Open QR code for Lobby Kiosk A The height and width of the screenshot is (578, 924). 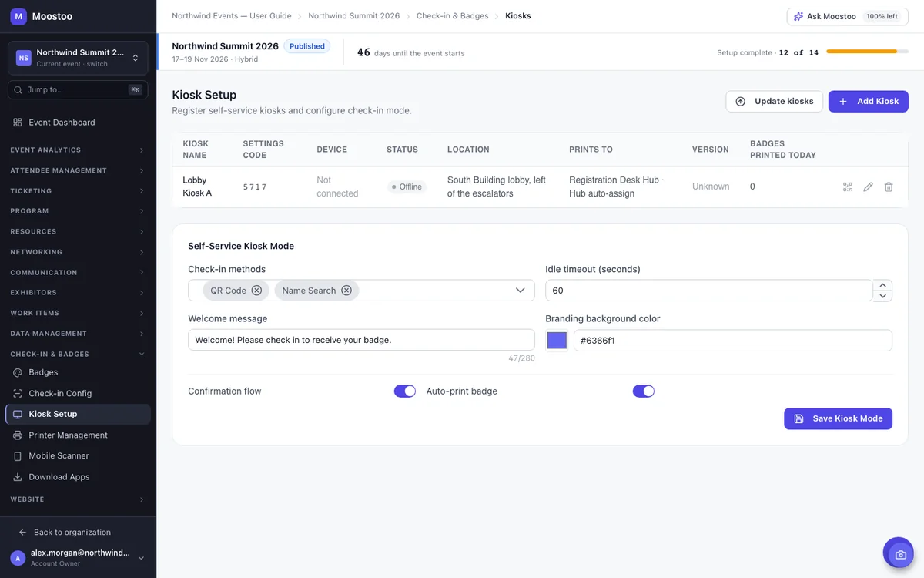pos(848,187)
